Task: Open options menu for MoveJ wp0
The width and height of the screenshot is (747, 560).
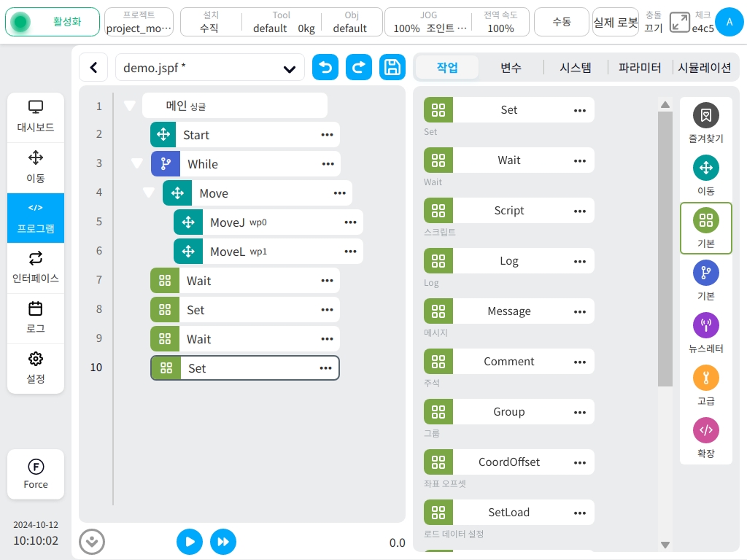Action: 350,222
